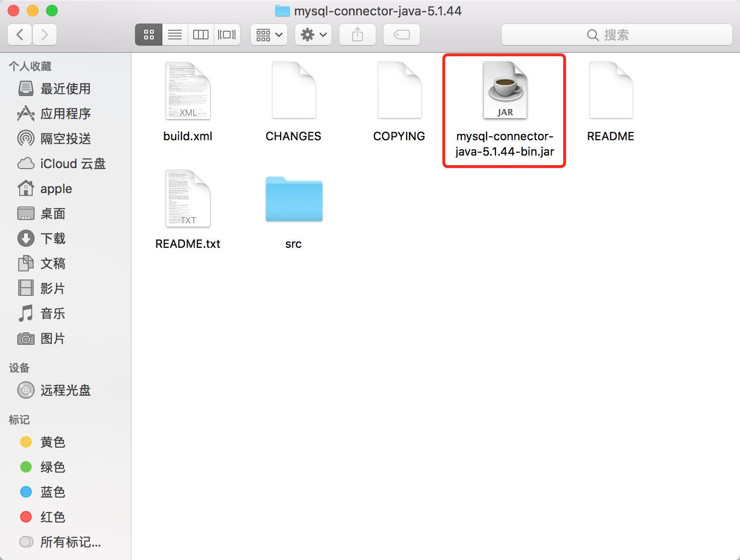
Task: Switch to icon view
Action: click(149, 35)
